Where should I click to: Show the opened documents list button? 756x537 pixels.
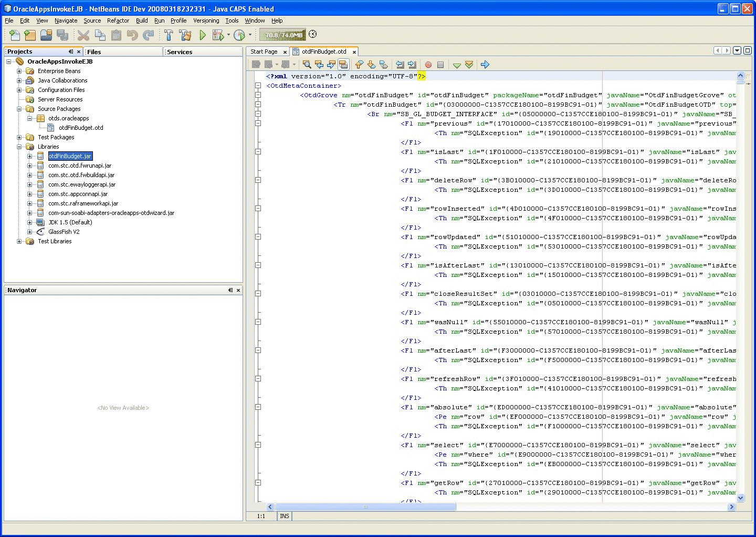point(737,50)
